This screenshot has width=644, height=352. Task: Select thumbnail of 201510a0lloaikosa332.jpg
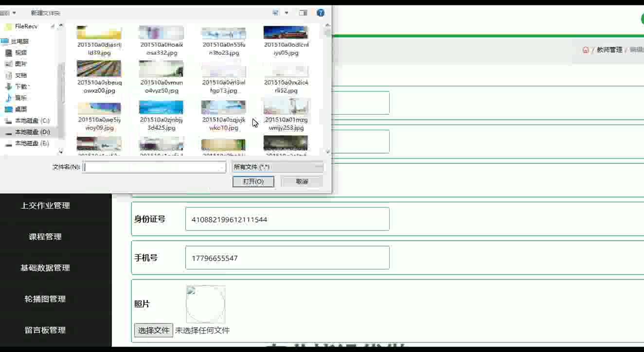[x=161, y=33]
